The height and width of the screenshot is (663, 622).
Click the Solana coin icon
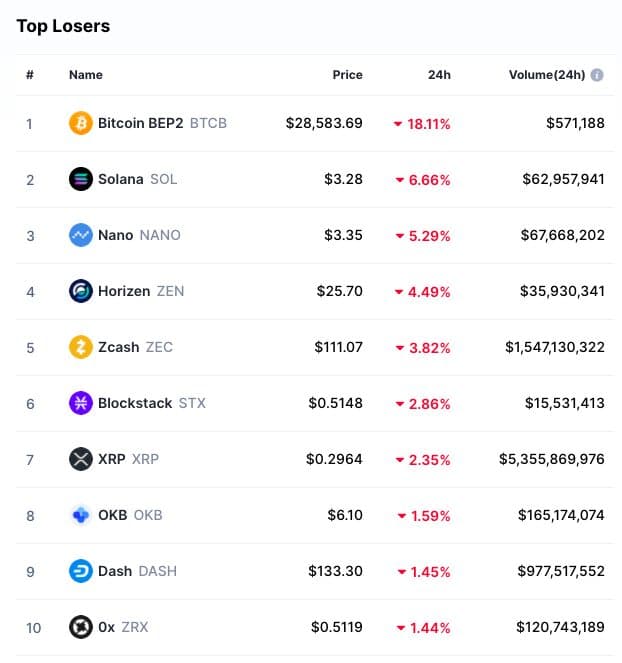click(81, 180)
